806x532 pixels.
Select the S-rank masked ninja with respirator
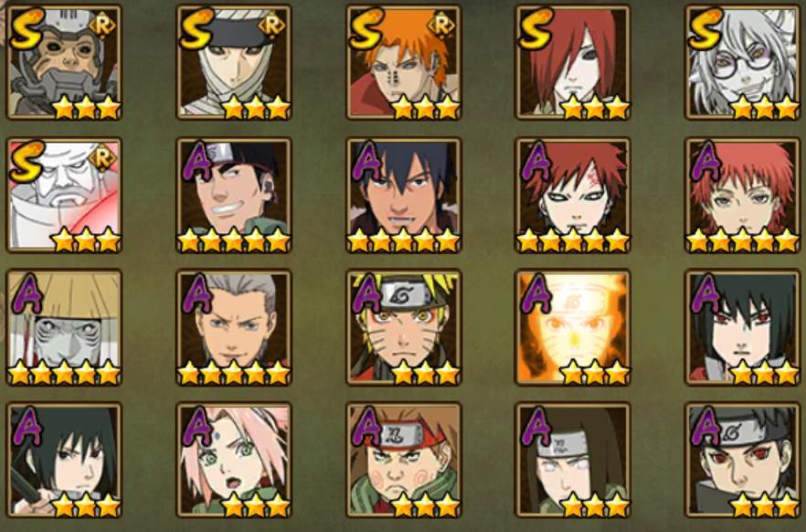pos(64,62)
